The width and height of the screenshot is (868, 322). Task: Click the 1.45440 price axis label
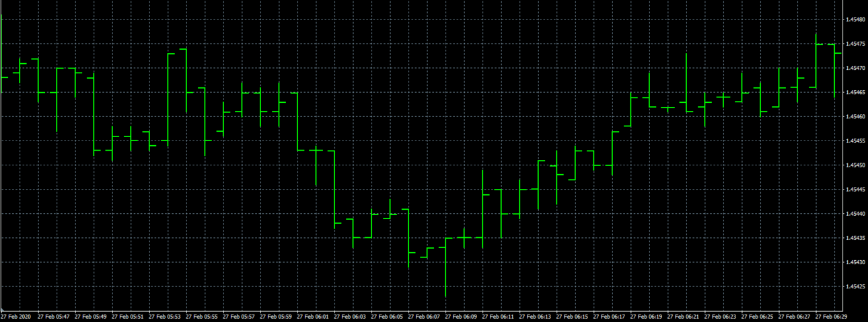coord(857,214)
